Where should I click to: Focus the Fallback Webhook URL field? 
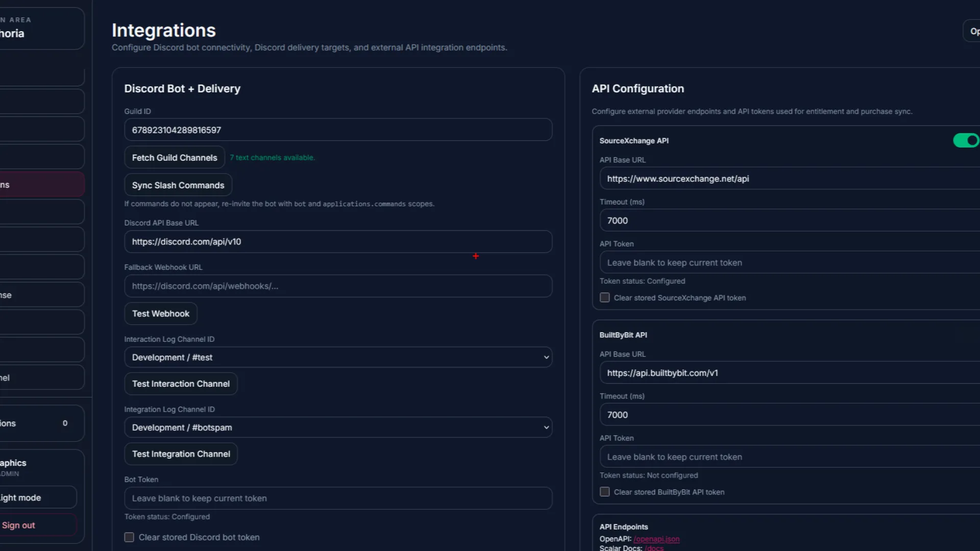pos(338,286)
